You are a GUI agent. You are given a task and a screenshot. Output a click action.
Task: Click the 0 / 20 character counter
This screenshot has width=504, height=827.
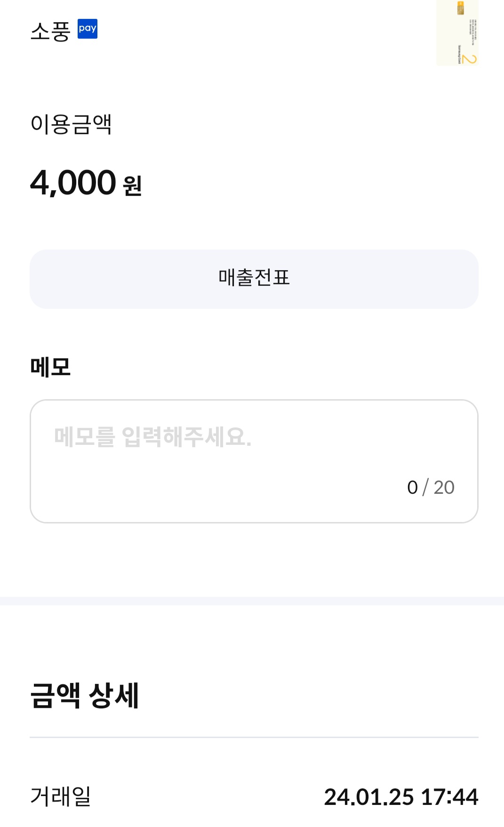(x=431, y=487)
